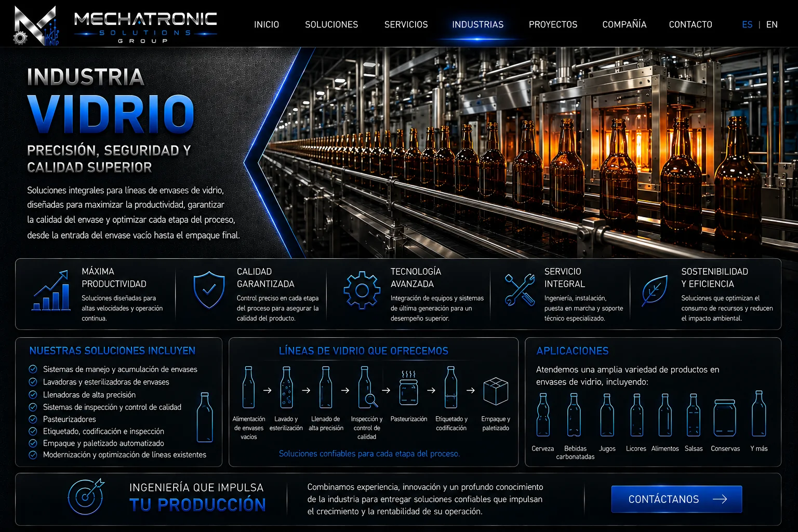Click the Calidad Garantizada heading
Image resolution: width=798 pixels, height=532 pixels.
click(265, 278)
